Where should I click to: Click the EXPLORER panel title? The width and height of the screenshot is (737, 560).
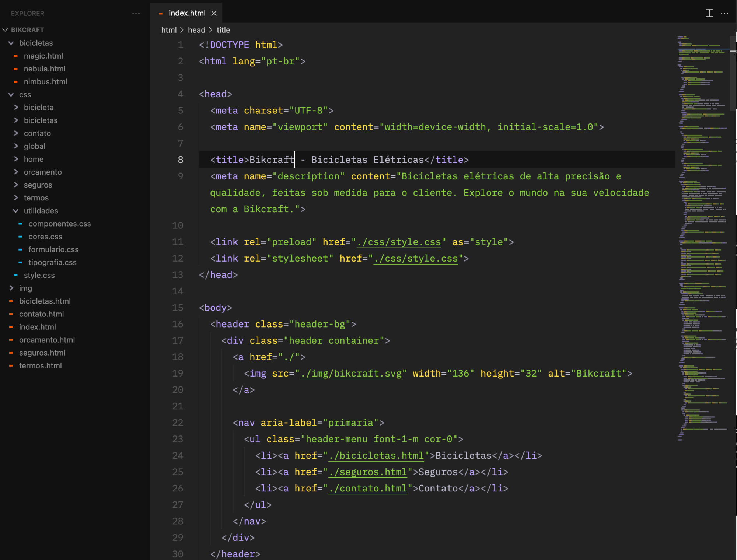click(28, 14)
